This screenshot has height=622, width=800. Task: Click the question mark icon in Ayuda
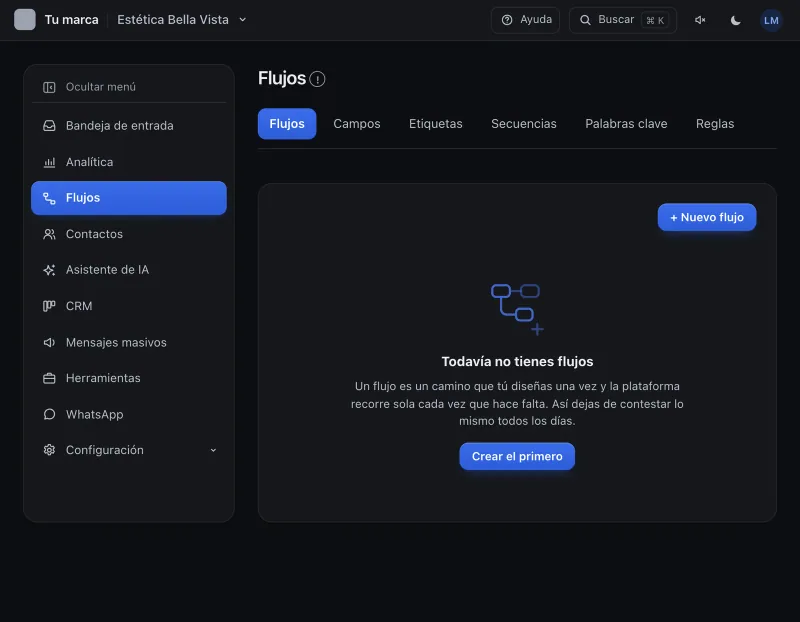507,20
